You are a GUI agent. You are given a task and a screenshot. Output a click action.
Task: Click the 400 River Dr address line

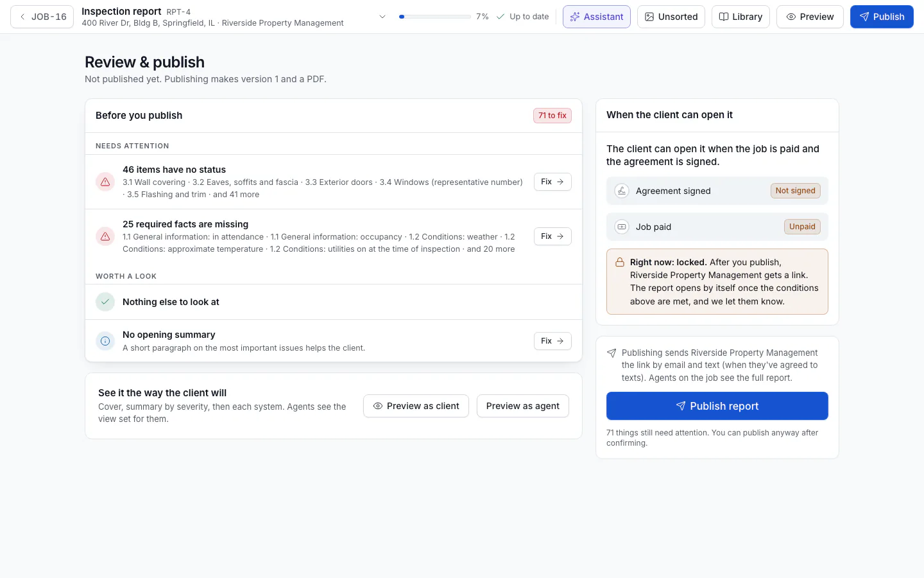[212, 23]
